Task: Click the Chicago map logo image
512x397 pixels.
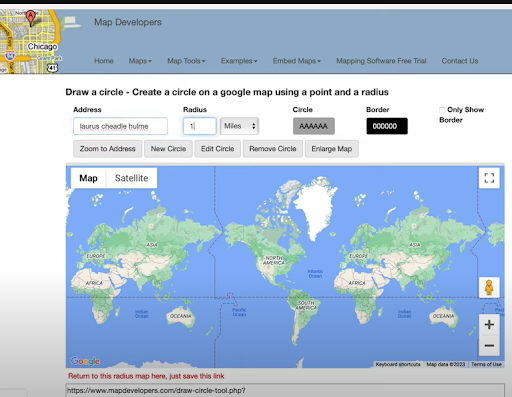Action: 31,41
